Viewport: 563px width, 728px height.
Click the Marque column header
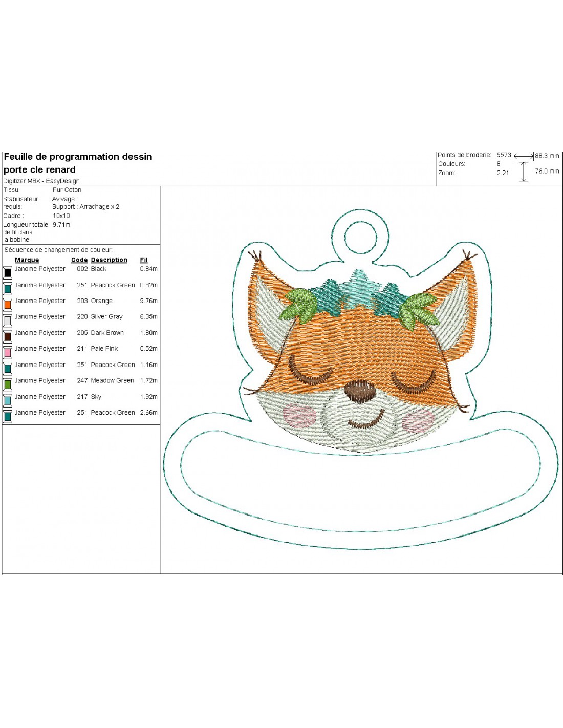[x=27, y=260]
